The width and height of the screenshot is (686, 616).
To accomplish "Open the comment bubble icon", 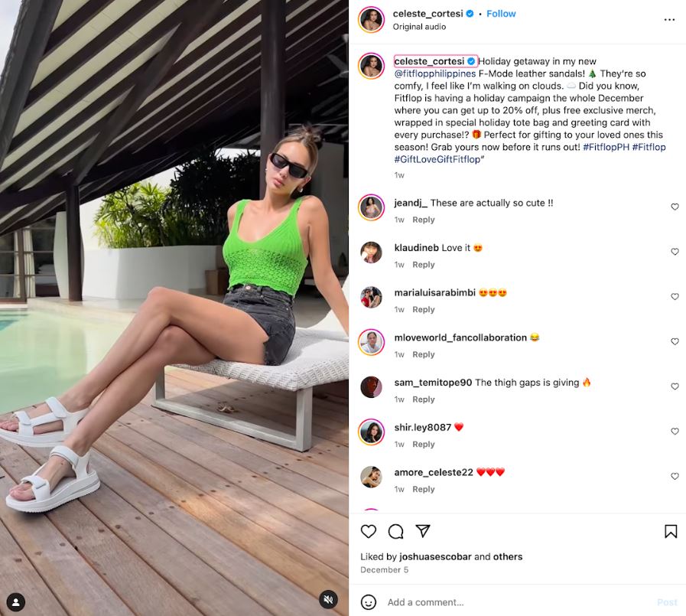I will 395,531.
